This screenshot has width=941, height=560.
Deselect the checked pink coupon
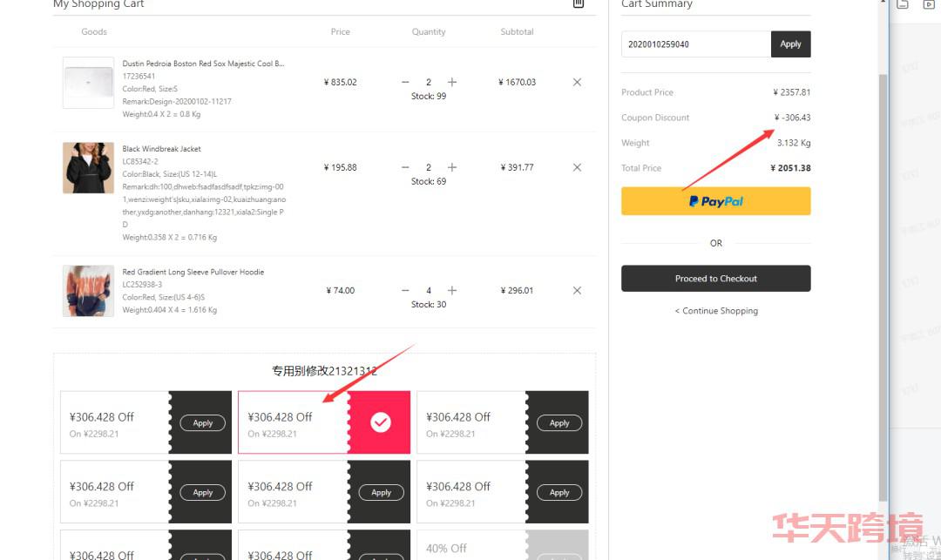tap(381, 422)
